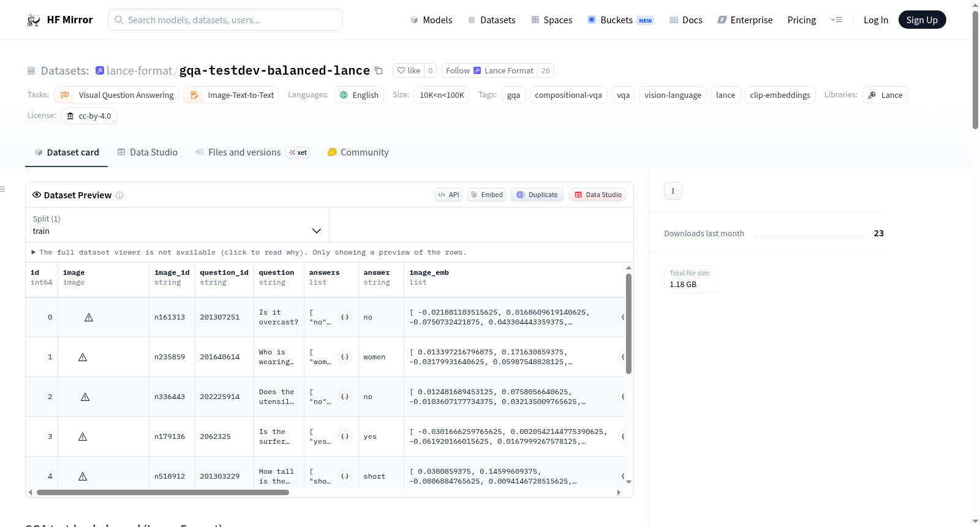Open the lance-format organization link
Screen dimensions: 980x527
coord(139,71)
